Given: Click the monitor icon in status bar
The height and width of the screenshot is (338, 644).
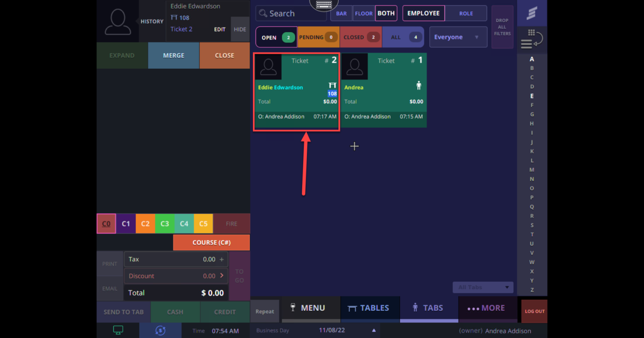Looking at the screenshot, I should (118, 330).
